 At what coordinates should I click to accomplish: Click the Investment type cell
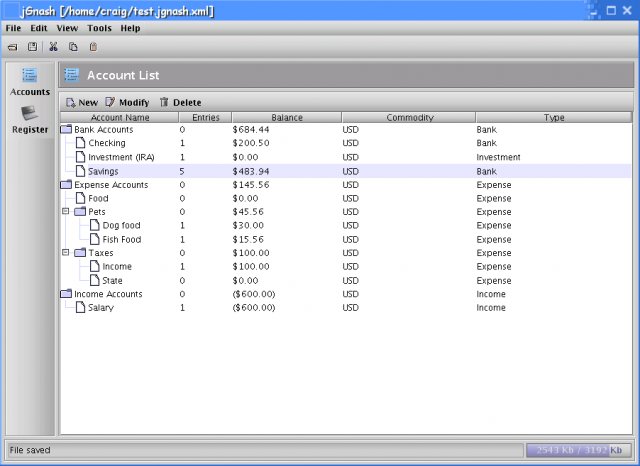pos(498,157)
